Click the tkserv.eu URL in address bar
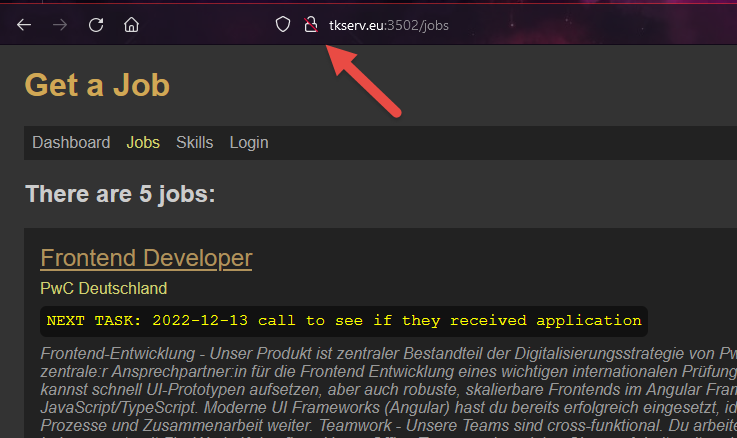Screen dimensions: 737x438 pos(359,25)
